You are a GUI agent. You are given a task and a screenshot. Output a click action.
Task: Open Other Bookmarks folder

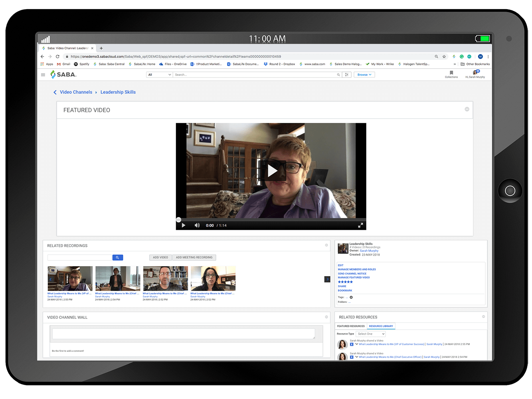point(475,64)
